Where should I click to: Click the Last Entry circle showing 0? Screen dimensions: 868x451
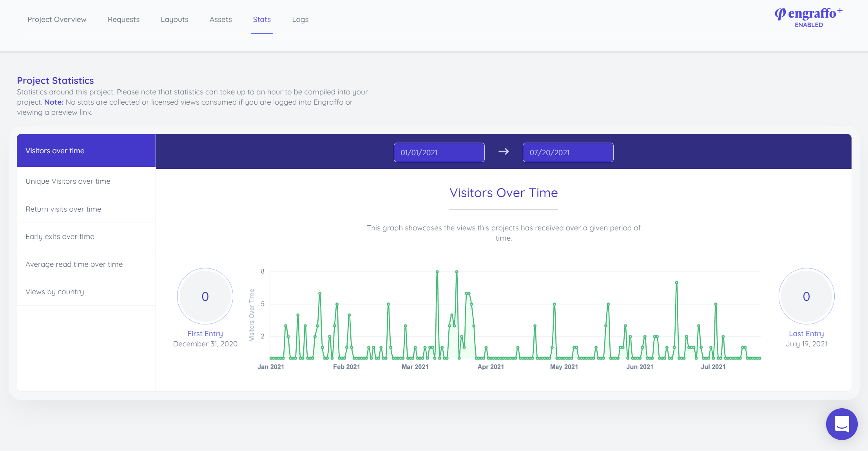pos(806,296)
